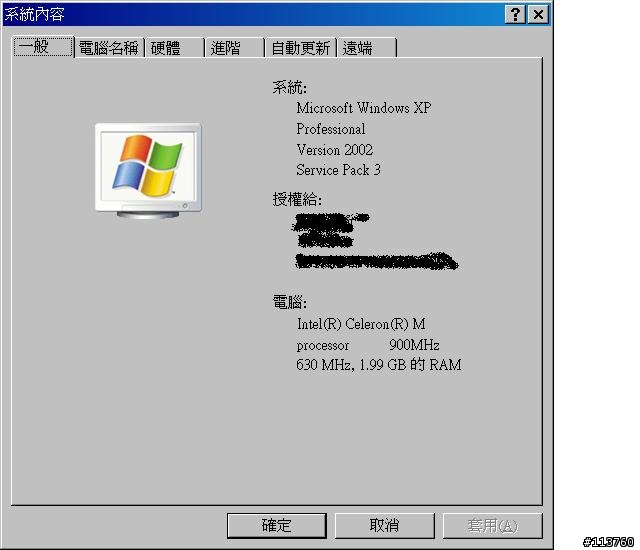Switch to the 遠端 tab
The width and height of the screenshot is (640, 550).
pos(367,48)
